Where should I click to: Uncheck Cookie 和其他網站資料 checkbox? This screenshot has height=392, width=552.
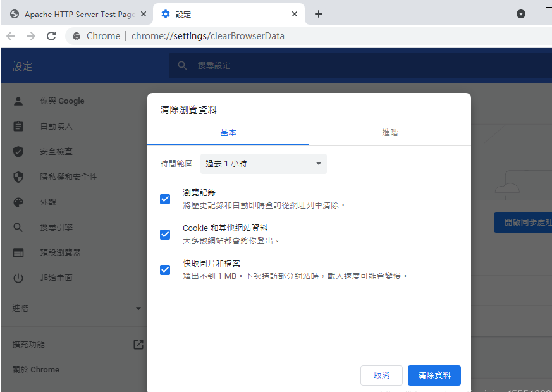tap(165, 235)
